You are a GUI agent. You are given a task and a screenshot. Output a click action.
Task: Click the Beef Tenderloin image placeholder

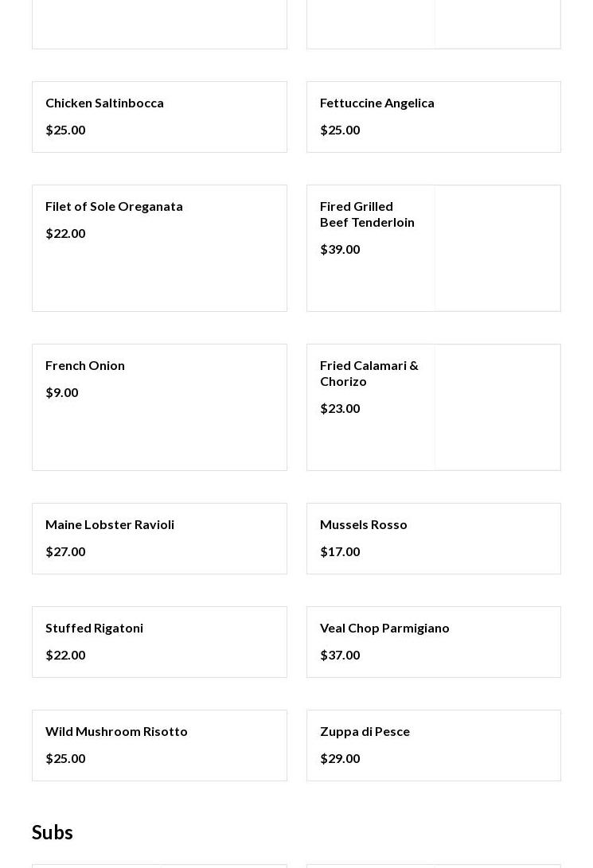497,248
